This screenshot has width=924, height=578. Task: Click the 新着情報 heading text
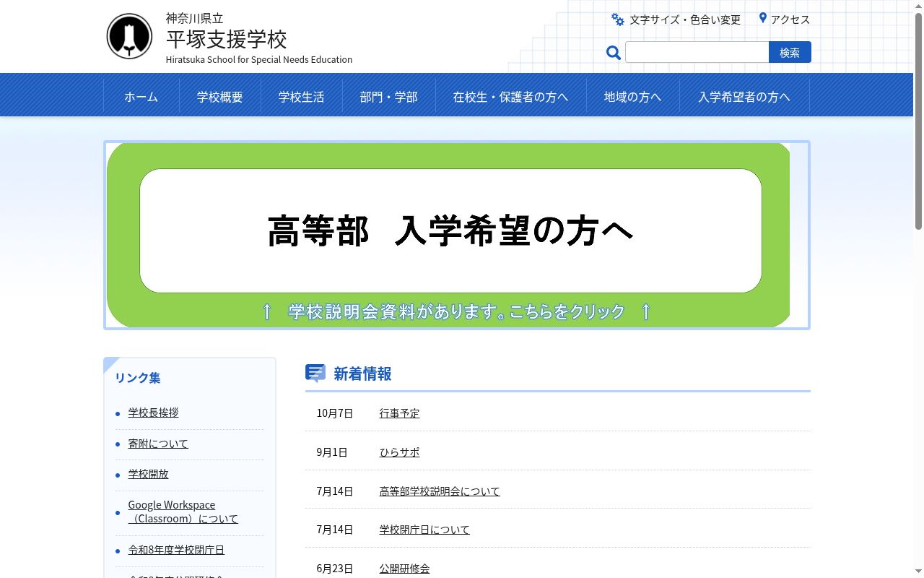point(362,374)
